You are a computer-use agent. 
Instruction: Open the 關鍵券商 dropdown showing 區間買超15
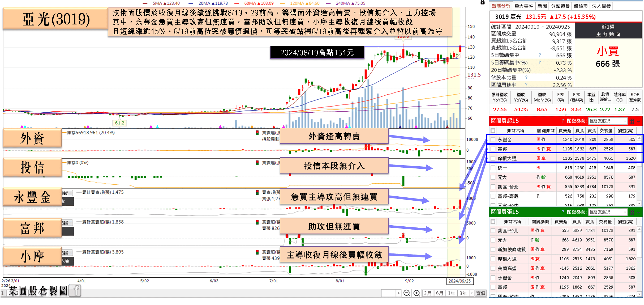[608, 121]
